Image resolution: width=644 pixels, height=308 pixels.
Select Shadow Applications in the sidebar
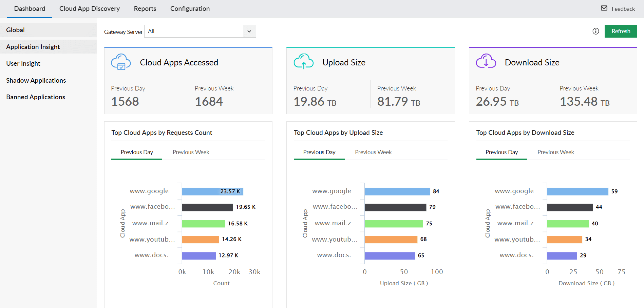[x=36, y=80]
